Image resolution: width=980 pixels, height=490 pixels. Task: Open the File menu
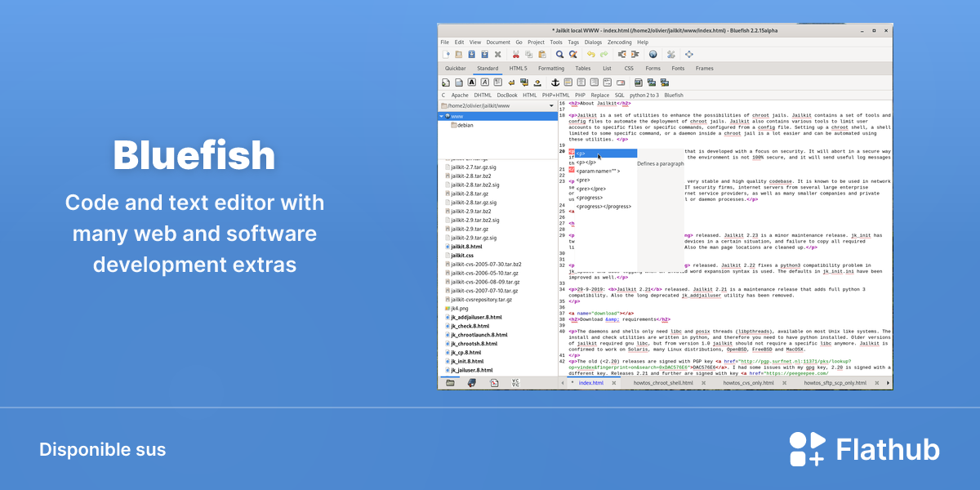click(445, 42)
